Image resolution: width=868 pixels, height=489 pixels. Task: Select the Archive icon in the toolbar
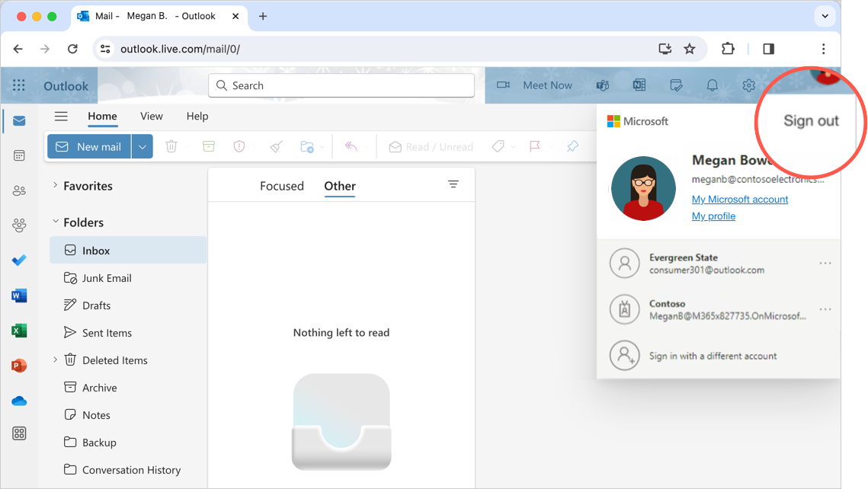tap(208, 146)
